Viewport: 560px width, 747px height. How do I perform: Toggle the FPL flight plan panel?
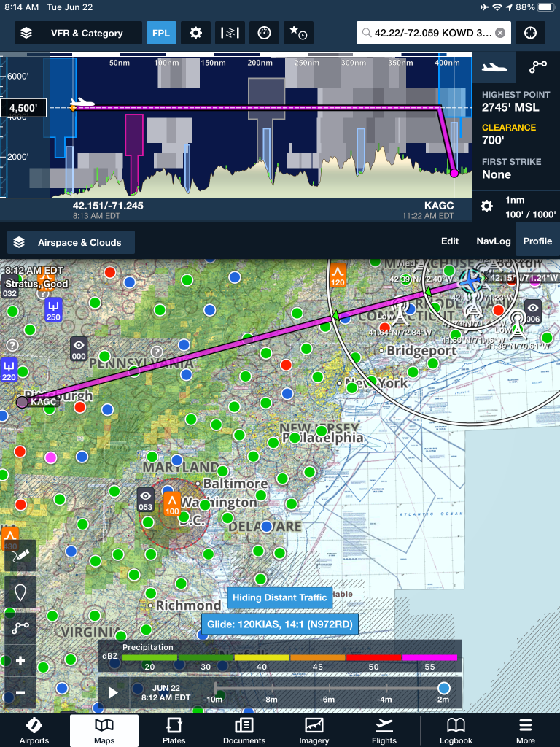[161, 33]
